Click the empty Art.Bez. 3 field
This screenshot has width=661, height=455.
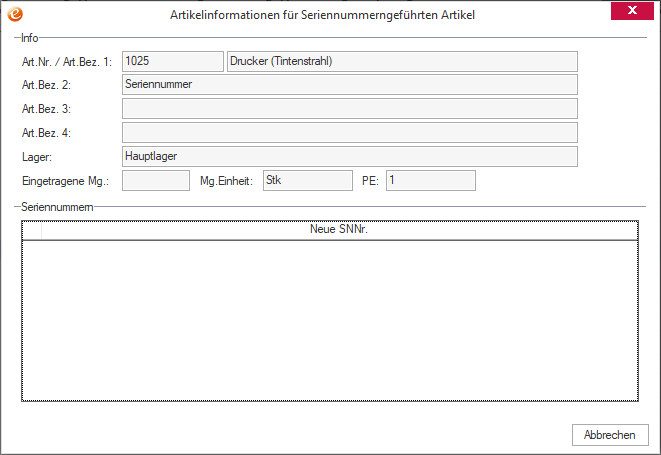350,109
